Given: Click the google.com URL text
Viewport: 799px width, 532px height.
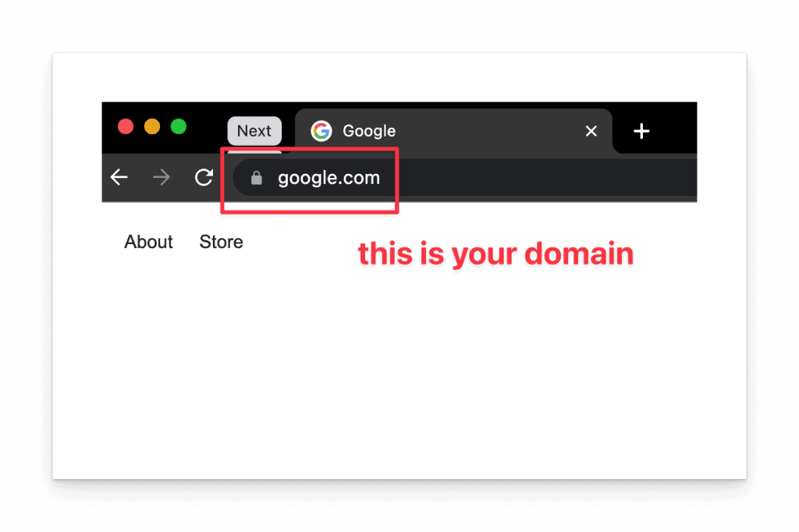Looking at the screenshot, I should click(x=328, y=178).
